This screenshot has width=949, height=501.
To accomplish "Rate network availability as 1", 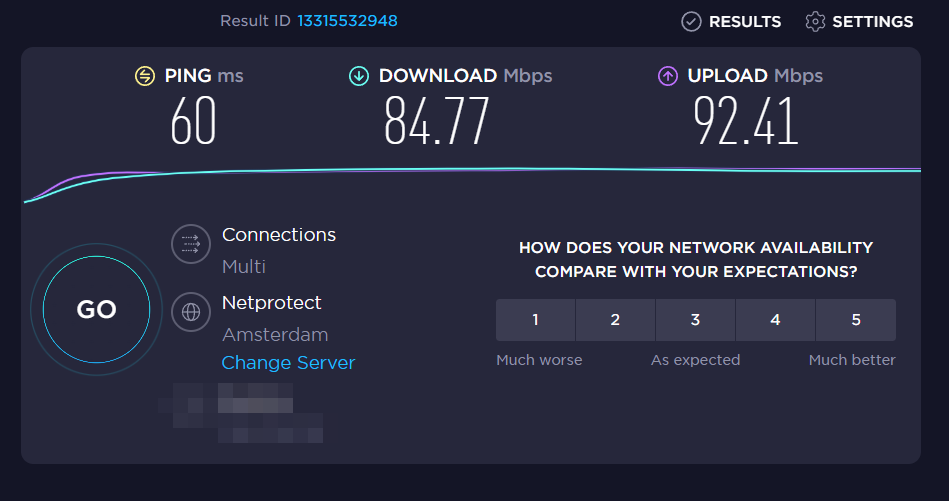I will click(536, 320).
